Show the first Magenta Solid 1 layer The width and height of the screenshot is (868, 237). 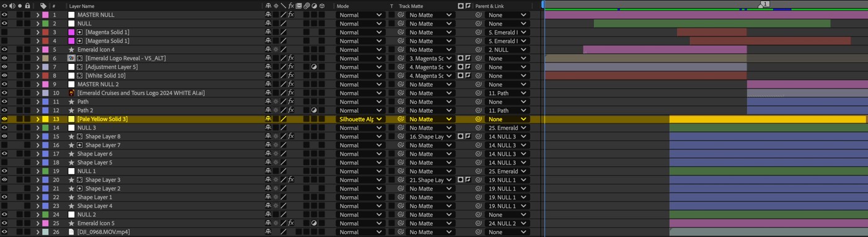coord(4,32)
